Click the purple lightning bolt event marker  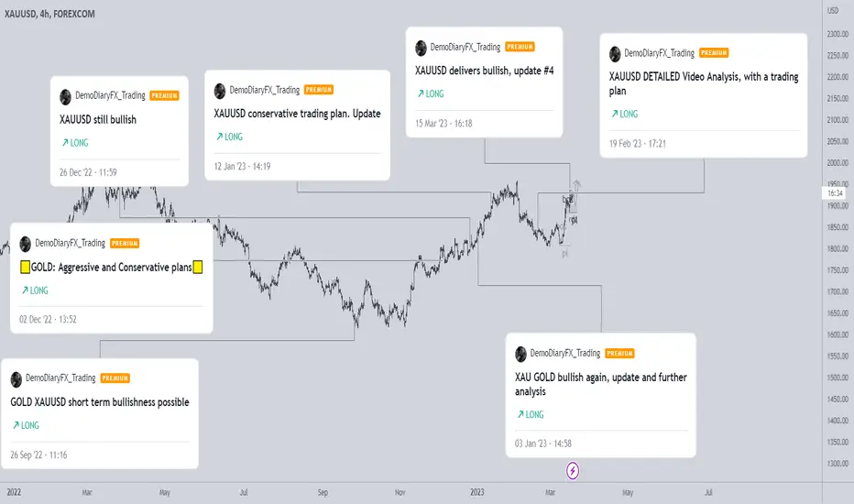(573, 471)
